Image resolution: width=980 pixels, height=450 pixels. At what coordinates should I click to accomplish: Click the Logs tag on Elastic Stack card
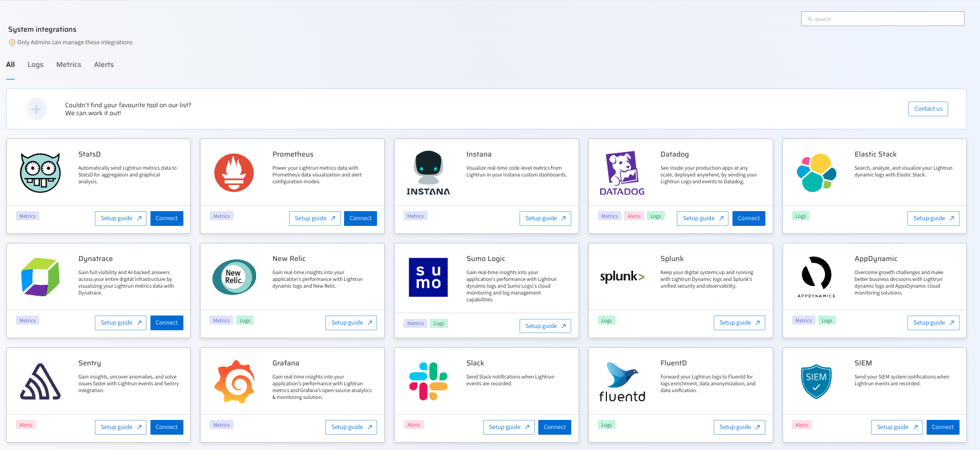click(801, 216)
